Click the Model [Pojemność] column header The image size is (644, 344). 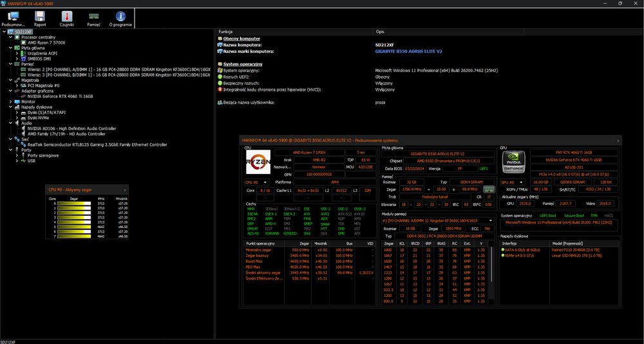coord(584,244)
